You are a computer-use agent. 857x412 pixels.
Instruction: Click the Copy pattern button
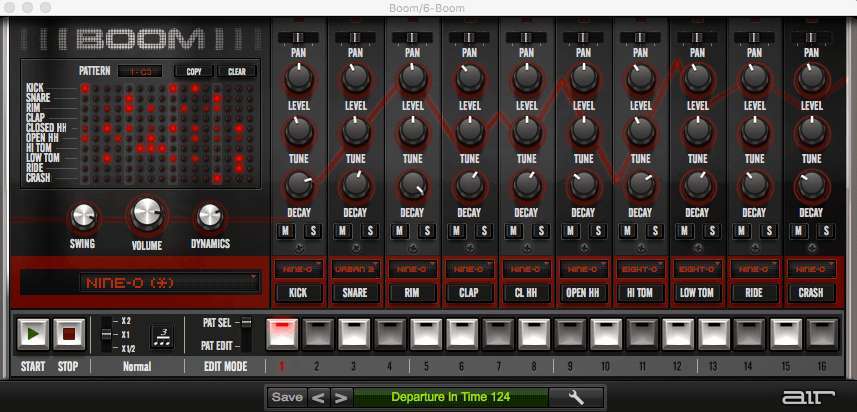click(192, 72)
